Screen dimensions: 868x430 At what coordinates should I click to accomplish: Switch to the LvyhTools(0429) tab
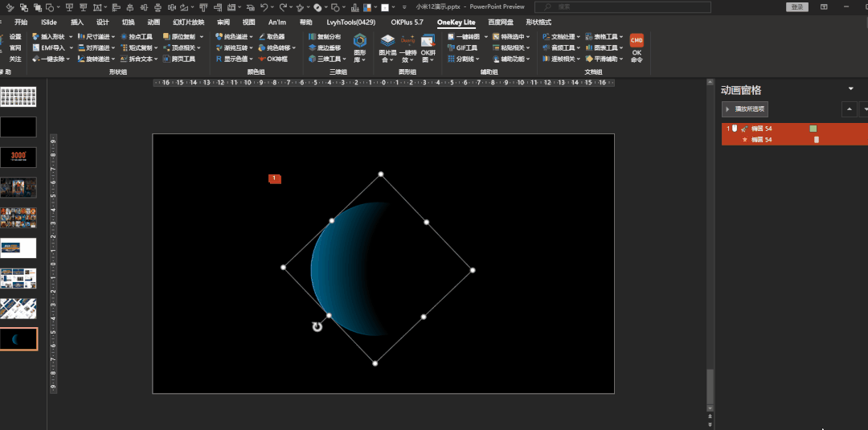pyautogui.click(x=351, y=23)
